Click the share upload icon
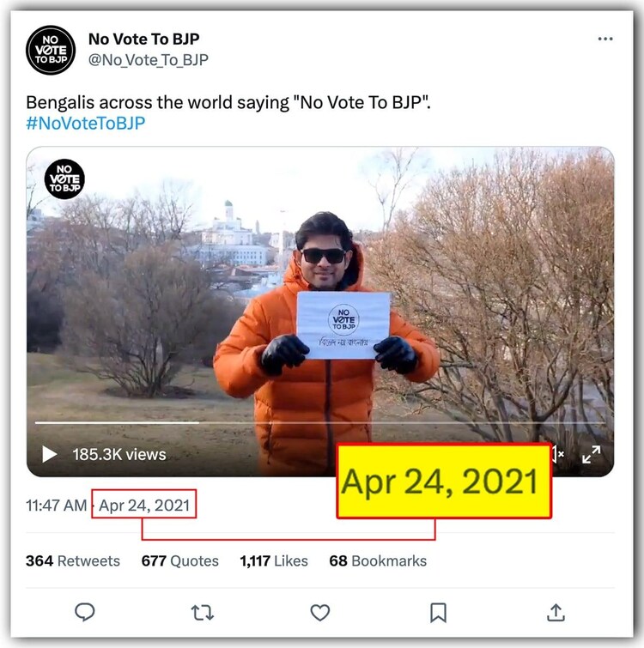Viewport: 644px width, 648px height. [x=556, y=612]
